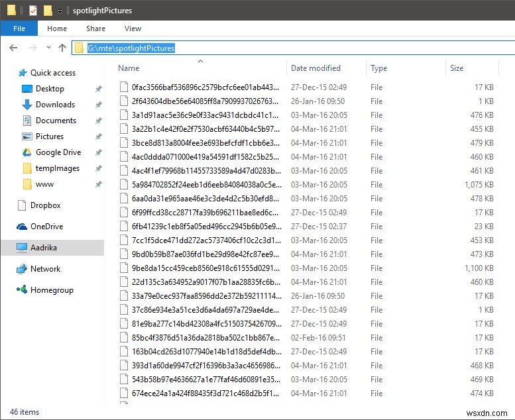Click file icon of 6aa0da31e965aae46e3c3de4d2c5b30efd8...

coord(124,199)
